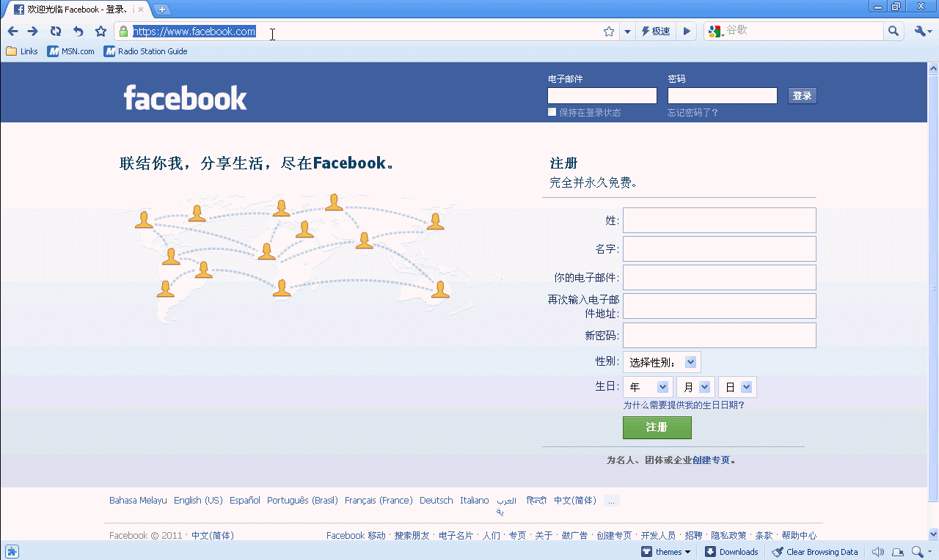Image resolution: width=939 pixels, height=560 pixels.
Task: Click the green lock security icon
Action: tap(123, 32)
